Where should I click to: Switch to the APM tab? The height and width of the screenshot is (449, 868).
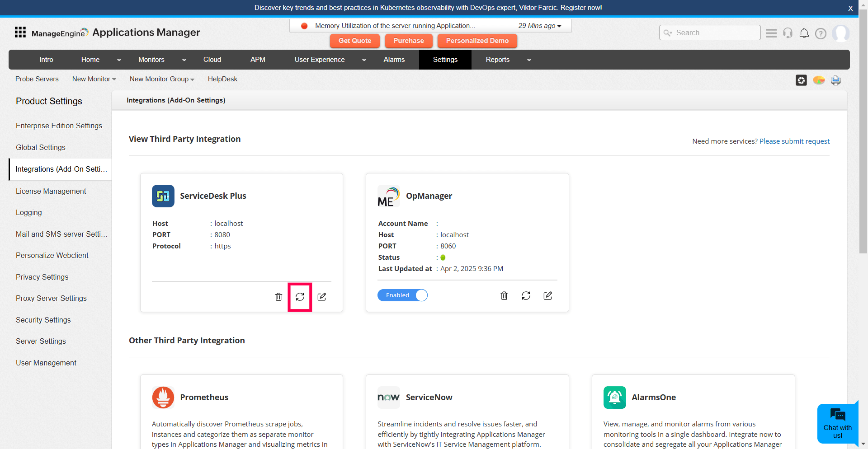(258, 60)
